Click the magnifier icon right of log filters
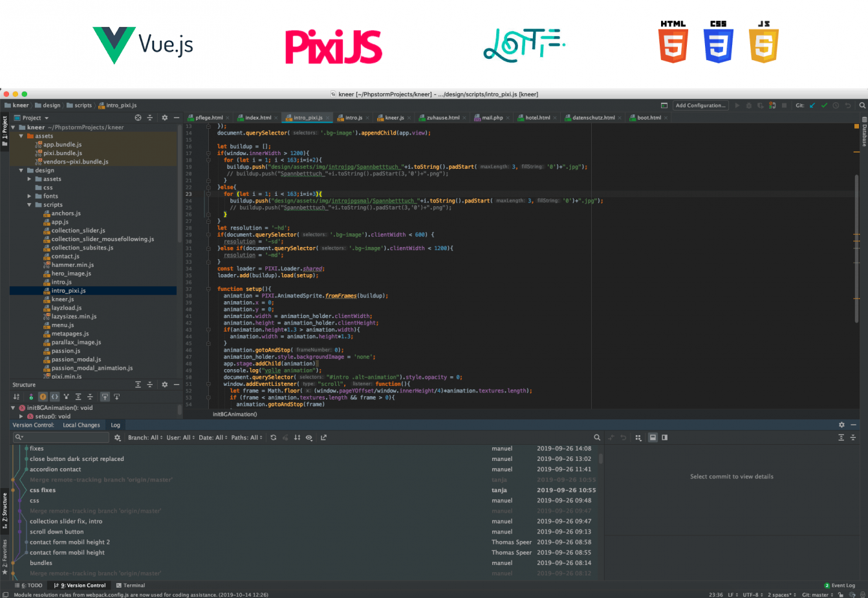The image size is (868, 598). tap(597, 438)
